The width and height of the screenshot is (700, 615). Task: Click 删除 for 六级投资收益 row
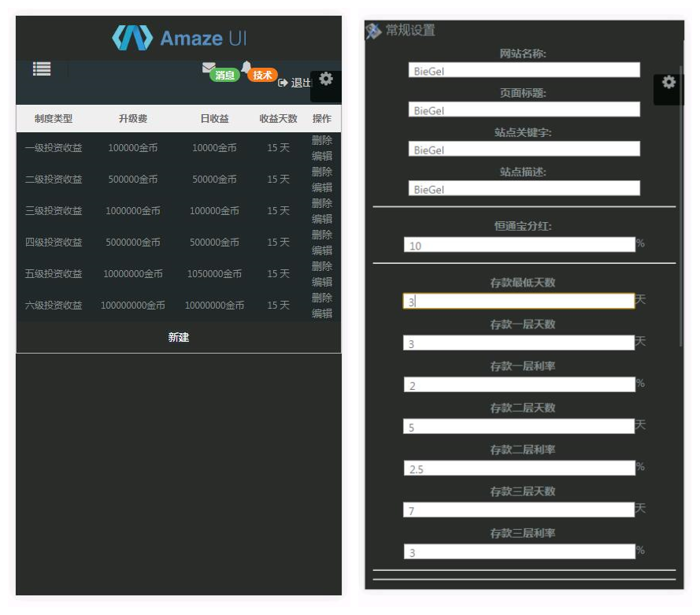point(324,298)
